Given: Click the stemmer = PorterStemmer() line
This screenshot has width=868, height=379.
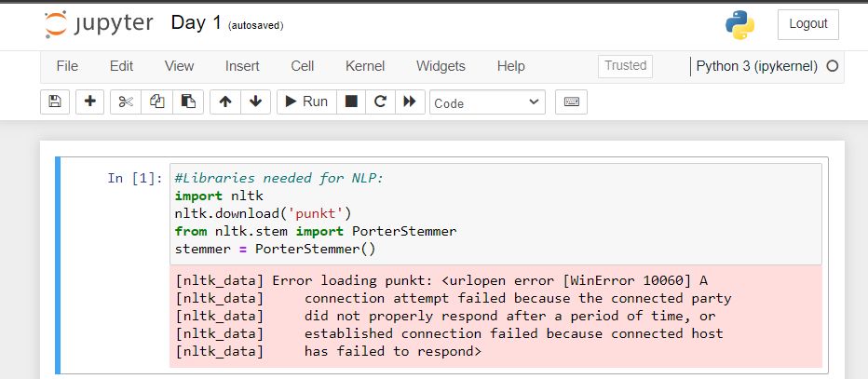Looking at the screenshot, I should point(275,249).
